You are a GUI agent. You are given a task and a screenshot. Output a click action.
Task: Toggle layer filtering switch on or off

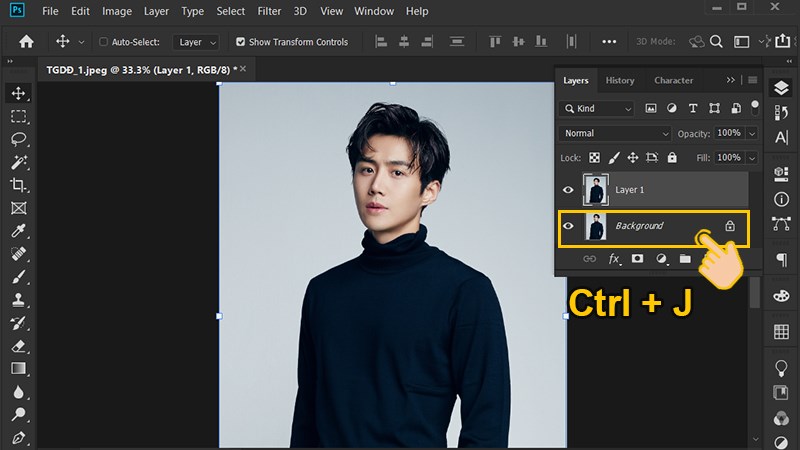tap(755, 107)
